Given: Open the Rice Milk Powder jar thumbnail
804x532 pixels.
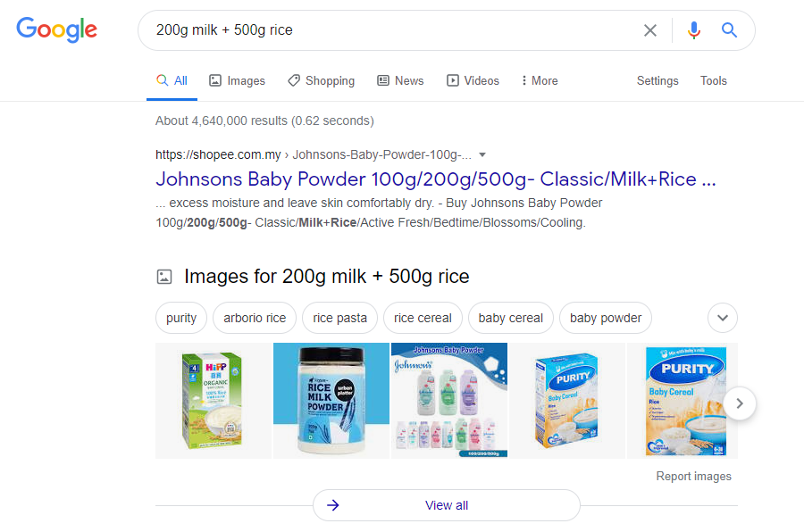Looking at the screenshot, I should [331, 401].
